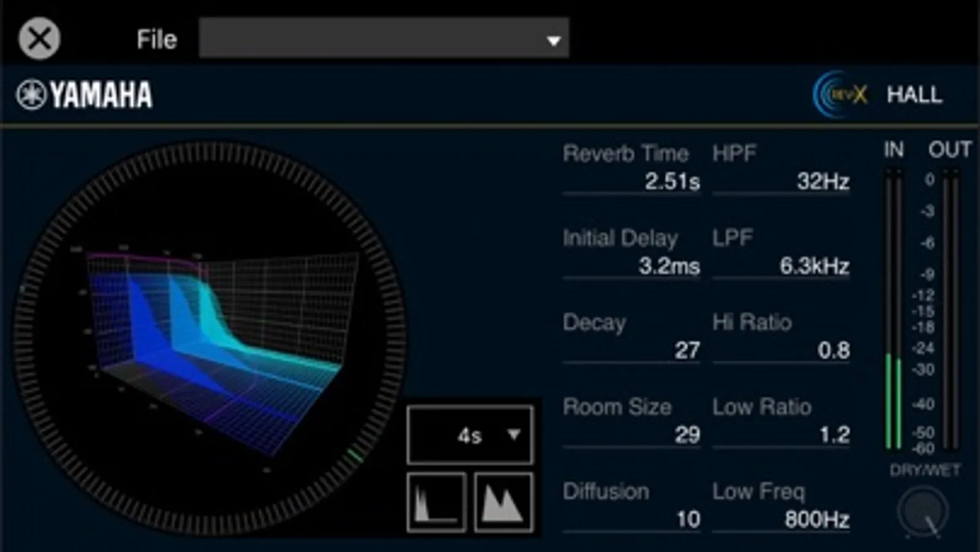
Task: Click the Low Freq label
Action: [x=759, y=491]
